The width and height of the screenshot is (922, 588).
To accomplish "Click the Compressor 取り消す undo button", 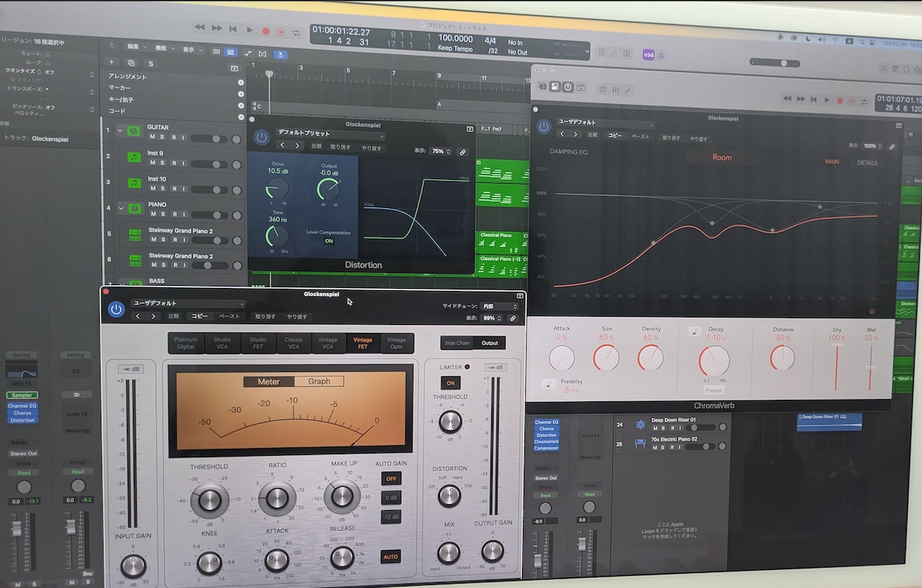I will coord(265,317).
